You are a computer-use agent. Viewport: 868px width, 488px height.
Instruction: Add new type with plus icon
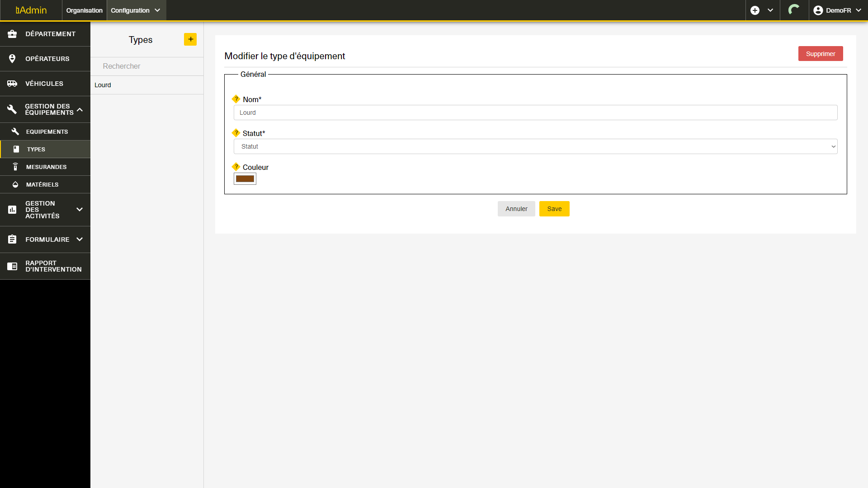tap(190, 39)
